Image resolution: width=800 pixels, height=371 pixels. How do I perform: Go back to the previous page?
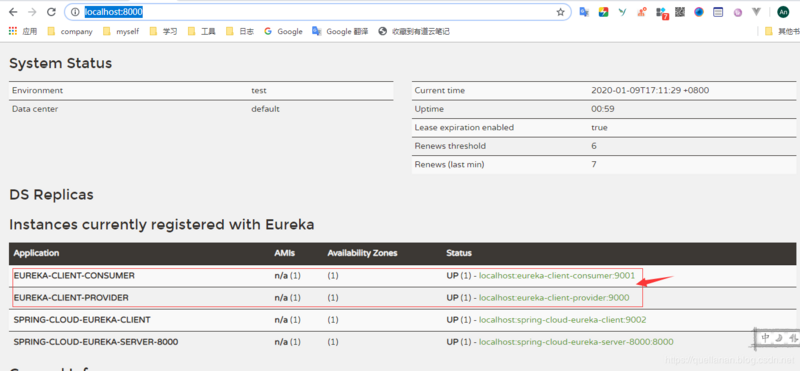click(14, 12)
